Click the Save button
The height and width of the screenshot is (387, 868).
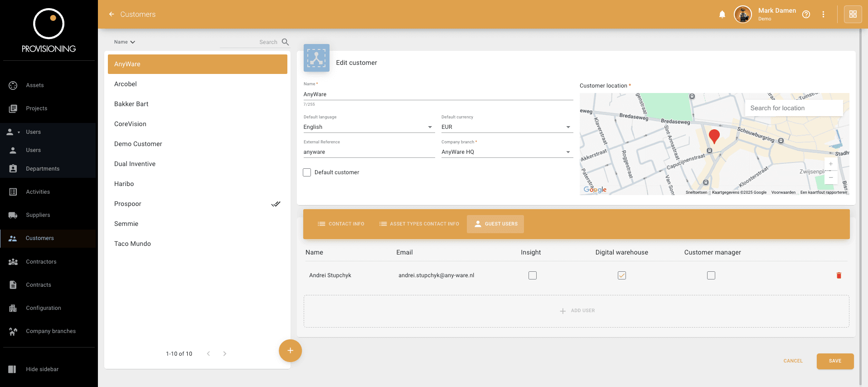tap(835, 361)
